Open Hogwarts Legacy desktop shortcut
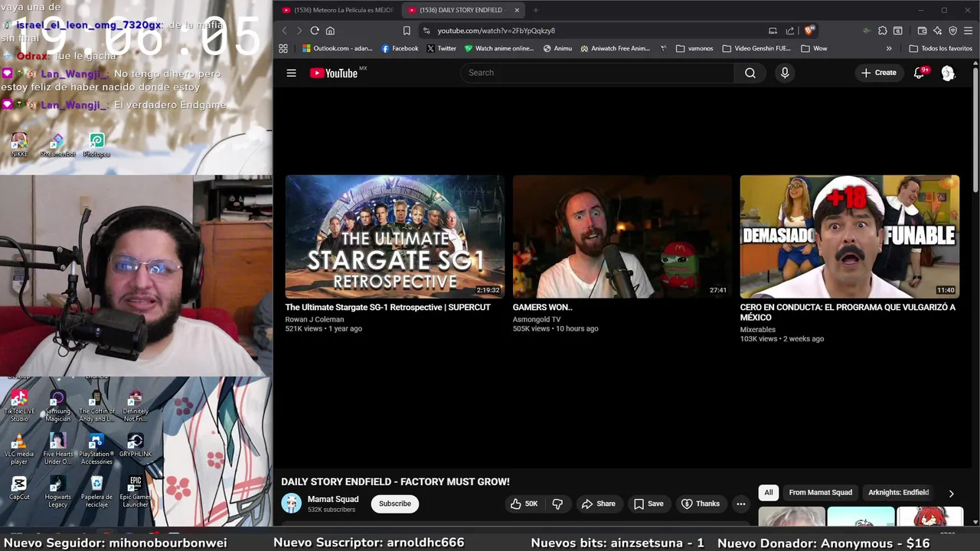The height and width of the screenshot is (551, 980). [57, 492]
